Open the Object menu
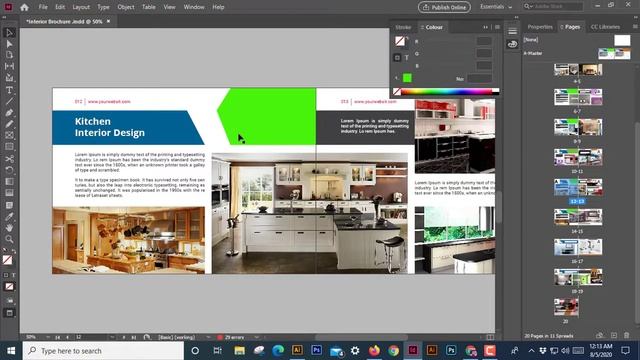Image resolution: width=640 pixels, height=360 pixels. [126, 7]
